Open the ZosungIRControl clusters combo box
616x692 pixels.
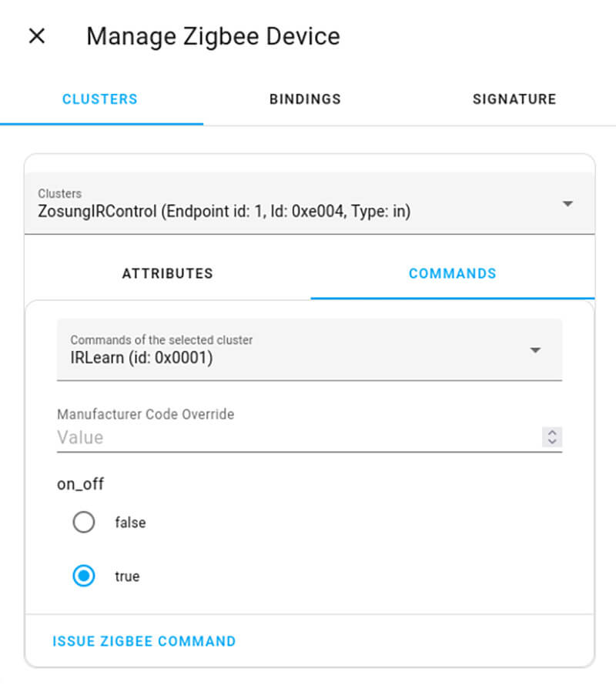tap(293, 203)
